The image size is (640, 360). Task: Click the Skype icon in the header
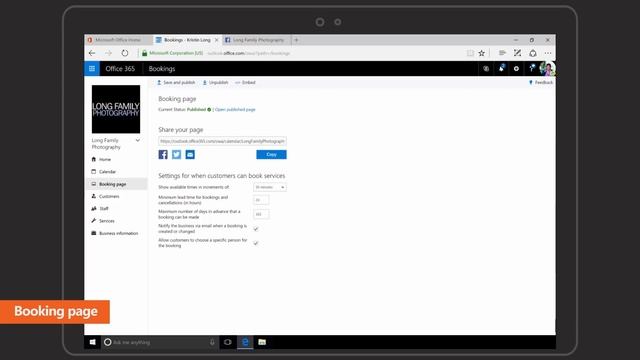(x=486, y=69)
